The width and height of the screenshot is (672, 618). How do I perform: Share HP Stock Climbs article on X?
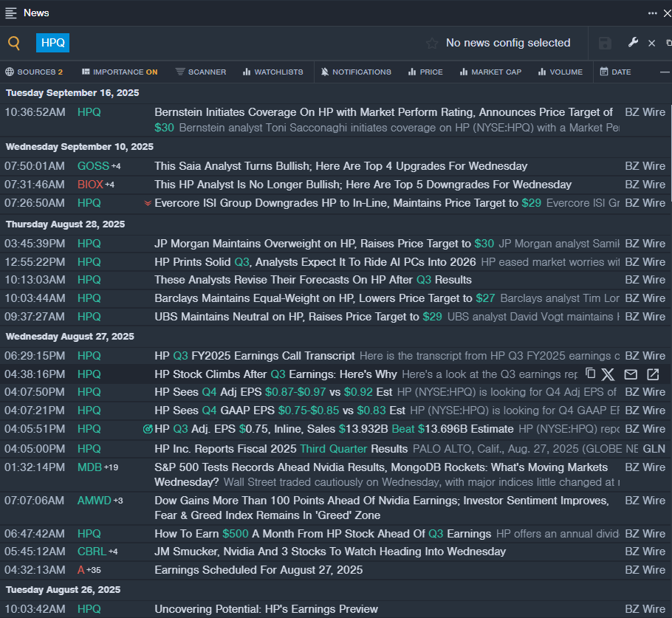[608, 374]
